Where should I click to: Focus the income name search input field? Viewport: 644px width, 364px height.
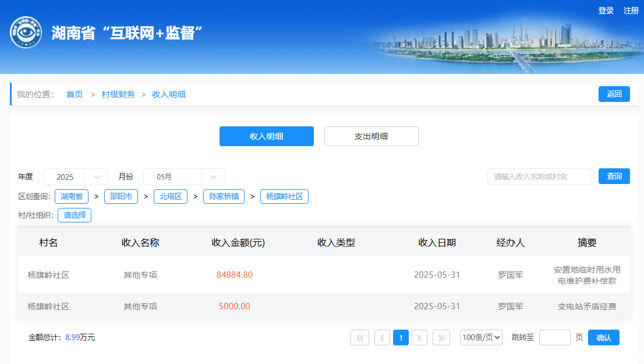pyautogui.click(x=539, y=176)
